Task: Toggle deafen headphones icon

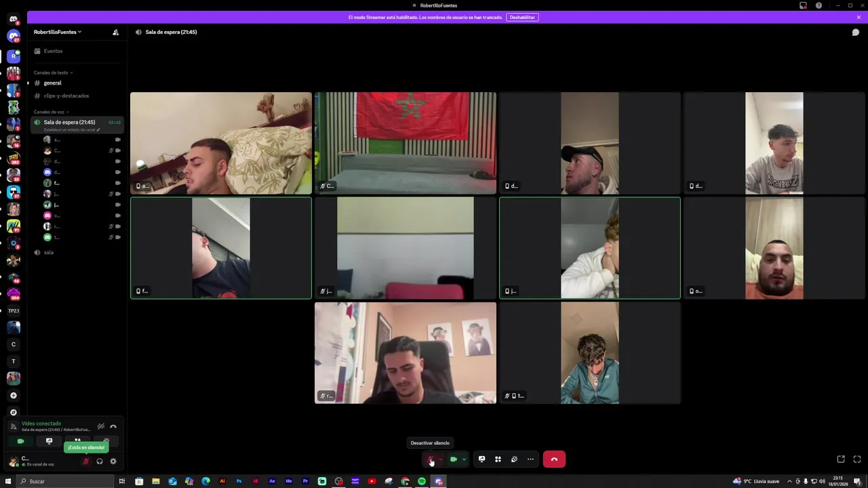Action: point(100,462)
